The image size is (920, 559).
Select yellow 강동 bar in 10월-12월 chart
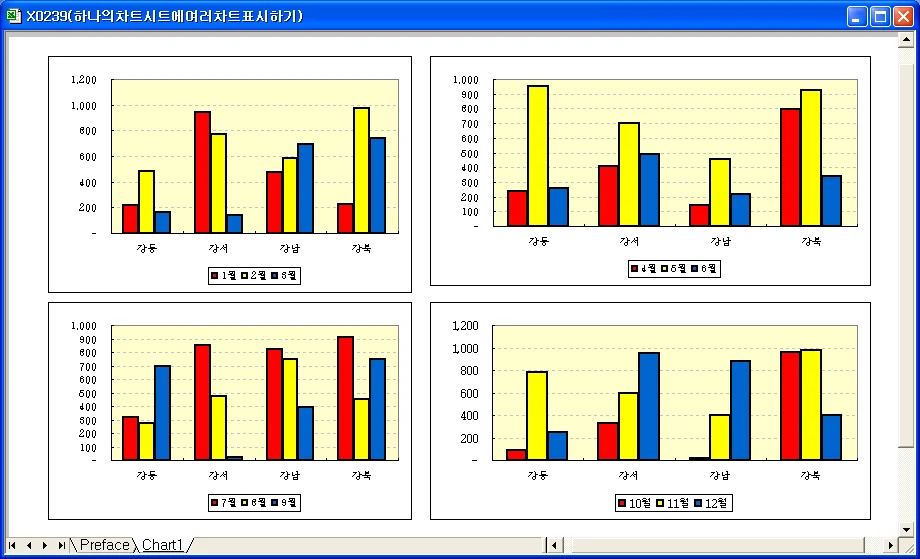537,416
